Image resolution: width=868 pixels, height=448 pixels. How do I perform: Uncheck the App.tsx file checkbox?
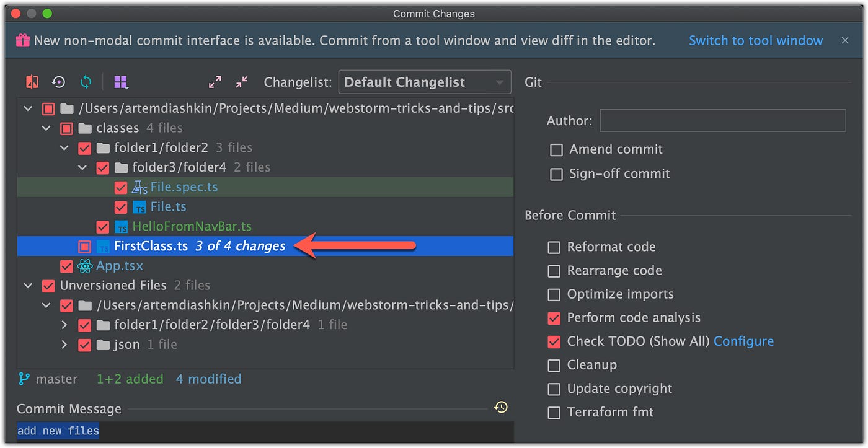point(66,266)
